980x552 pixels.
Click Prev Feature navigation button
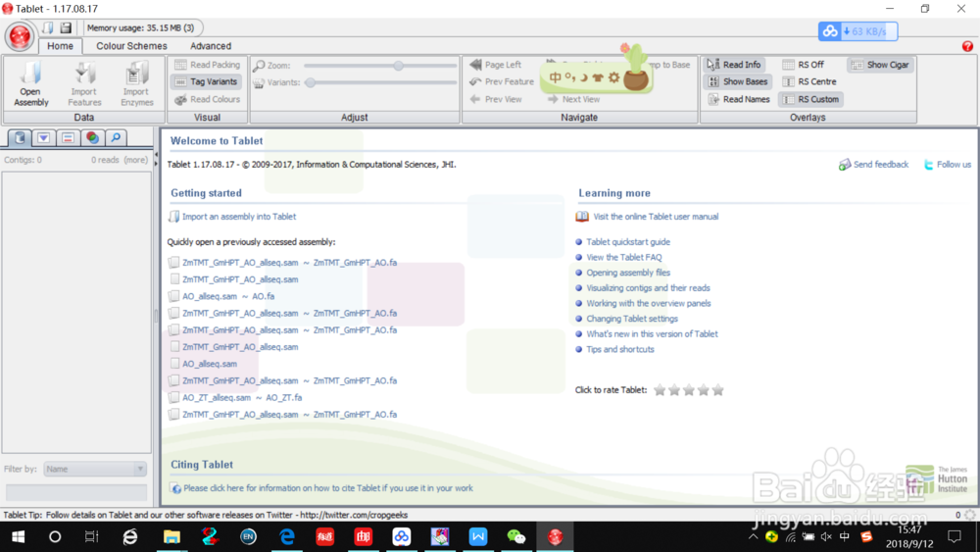pyautogui.click(x=502, y=82)
